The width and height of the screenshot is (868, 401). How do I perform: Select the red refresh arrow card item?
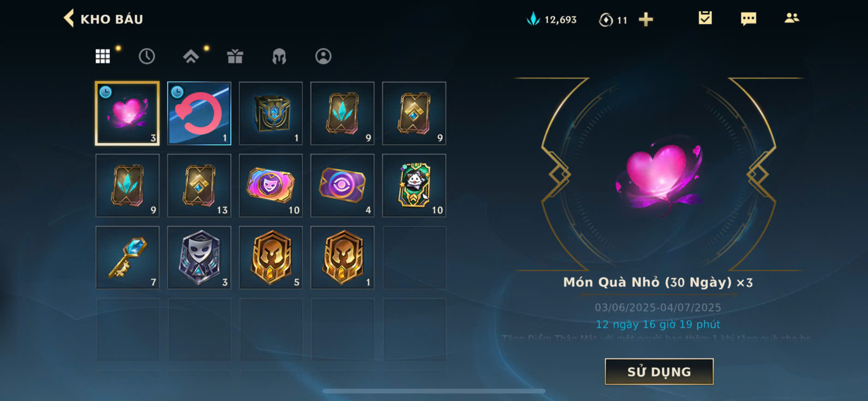coord(199,113)
